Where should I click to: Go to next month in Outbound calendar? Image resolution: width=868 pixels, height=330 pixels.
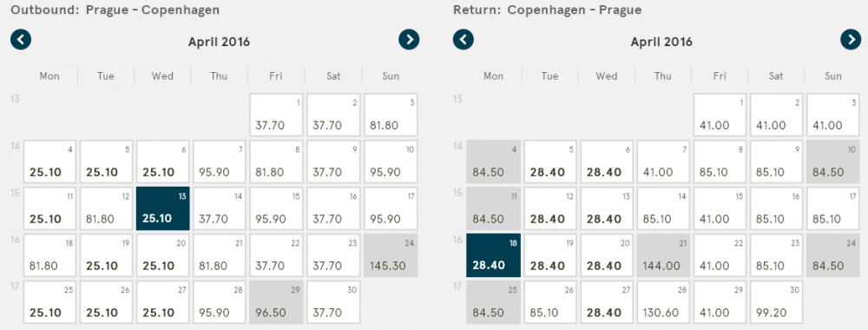(x=409, y=40)
